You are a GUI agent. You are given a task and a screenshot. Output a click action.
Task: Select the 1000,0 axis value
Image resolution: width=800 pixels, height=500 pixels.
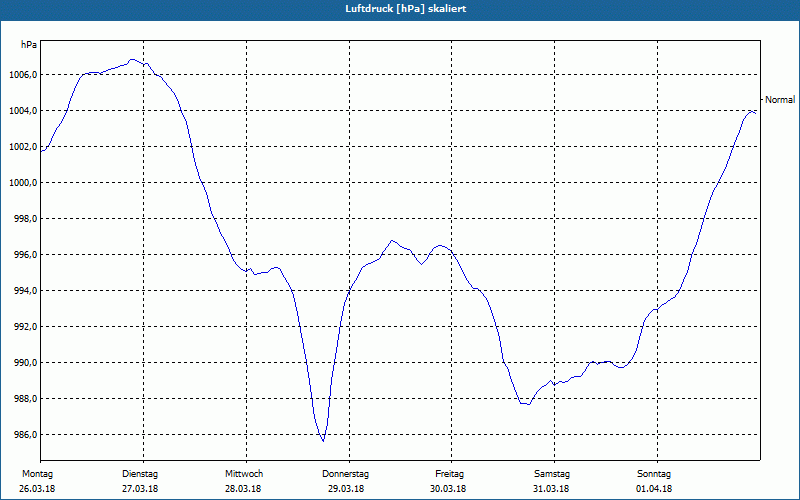click(23, 183)
